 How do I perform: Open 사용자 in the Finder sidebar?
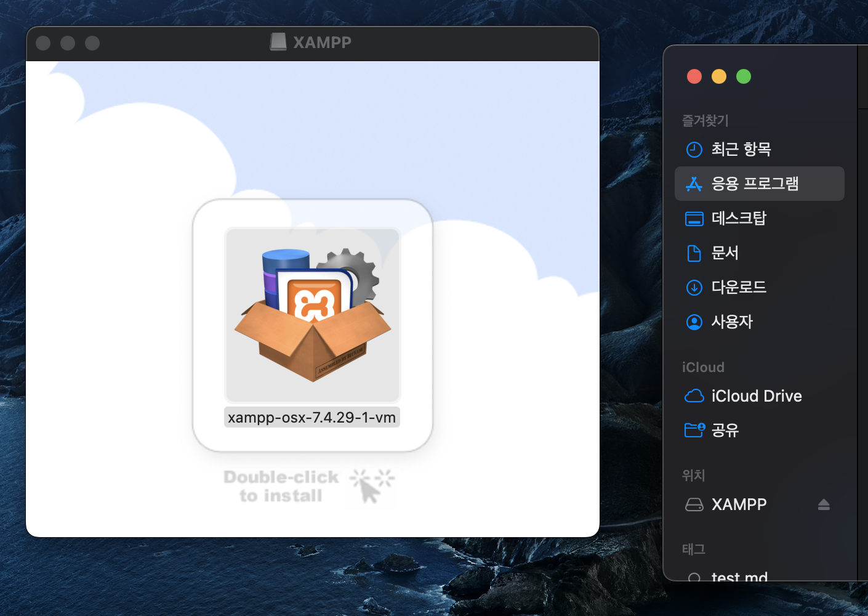pyautogui.click(x=759, y=322)
